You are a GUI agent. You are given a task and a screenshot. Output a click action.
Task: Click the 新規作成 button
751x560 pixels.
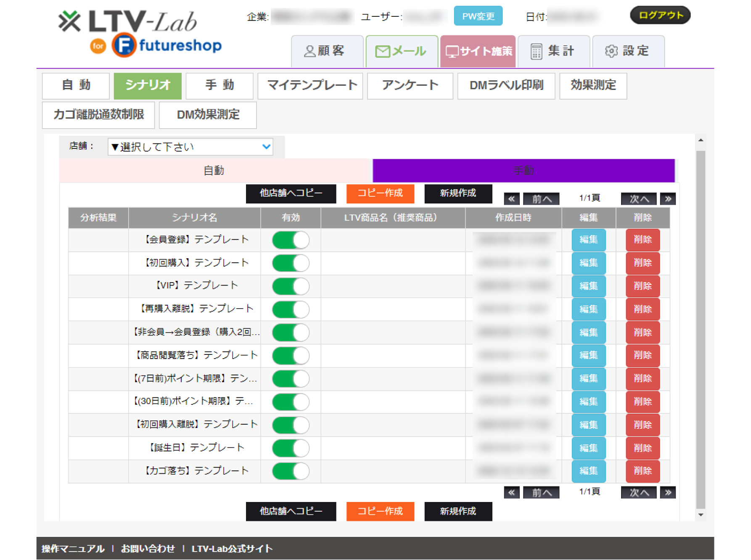pos(458,194)
